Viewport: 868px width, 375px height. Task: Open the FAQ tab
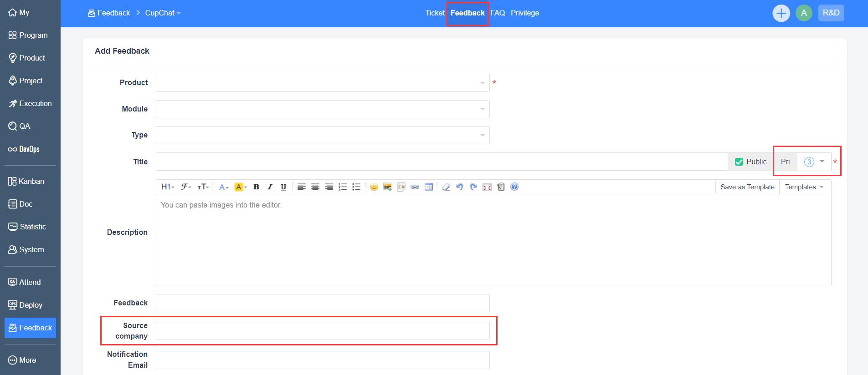498,13
